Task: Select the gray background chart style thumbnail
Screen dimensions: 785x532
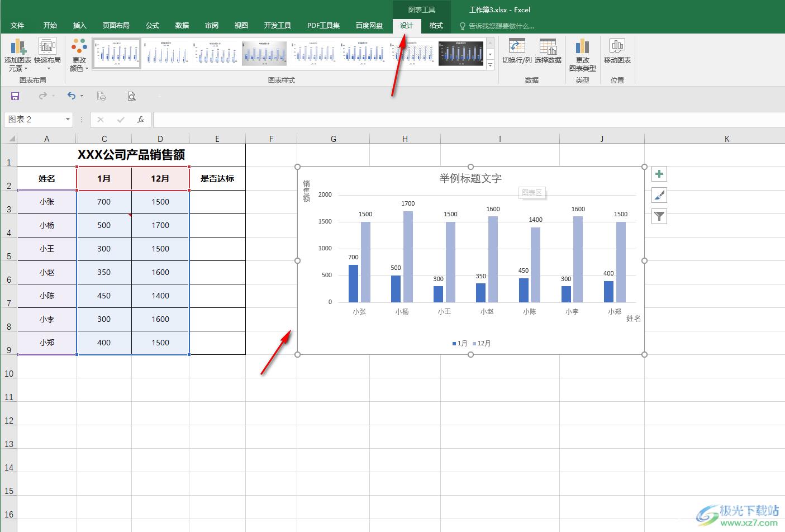Action: [264, 53]
